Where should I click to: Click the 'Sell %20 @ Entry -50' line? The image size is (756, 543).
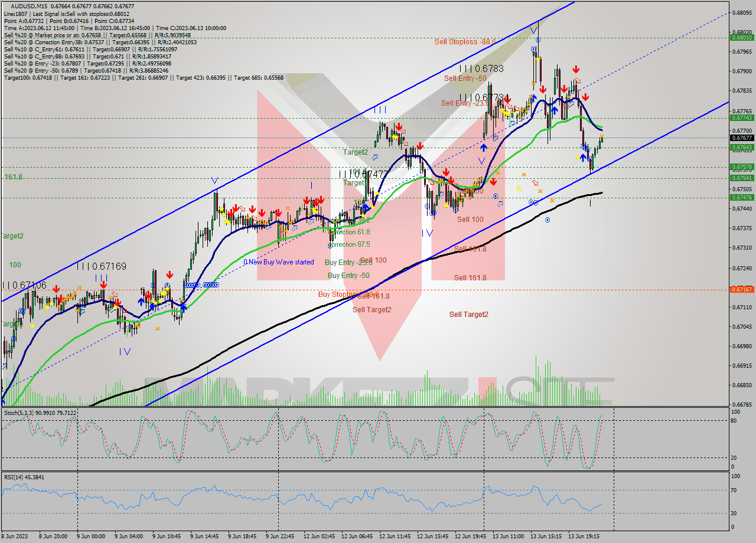pyautogui.click(x=86, y=70)
